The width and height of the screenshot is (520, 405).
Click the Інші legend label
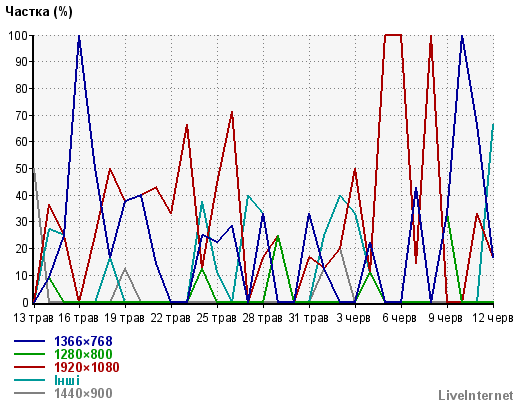[x=67, y=380]
